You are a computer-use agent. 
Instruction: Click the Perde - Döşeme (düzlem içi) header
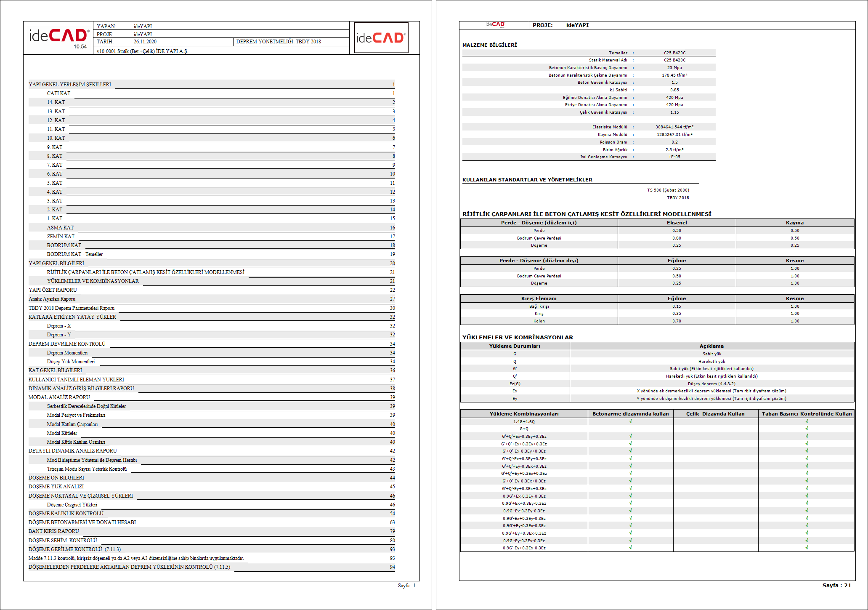539,223
